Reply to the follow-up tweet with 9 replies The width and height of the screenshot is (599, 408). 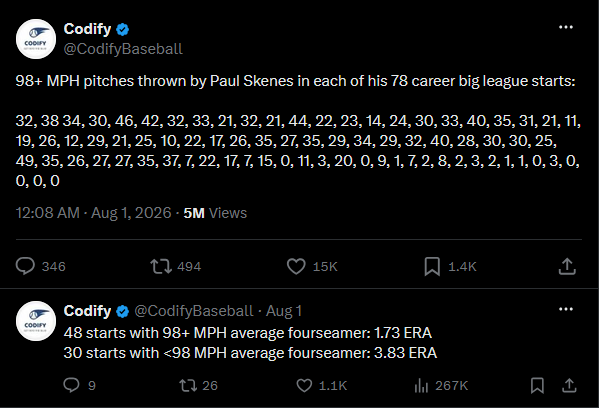point(71,385)
